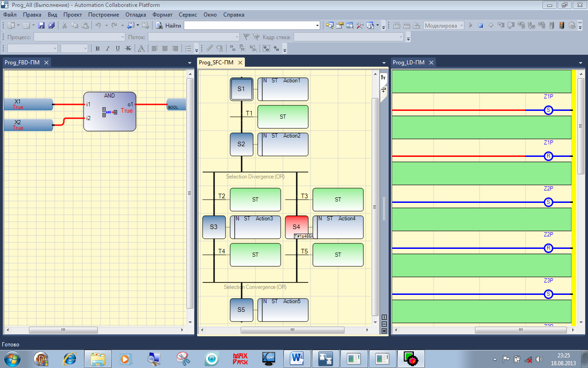Click the Stop square debug icon
588x368 pixels.
(x=481, y=26)
